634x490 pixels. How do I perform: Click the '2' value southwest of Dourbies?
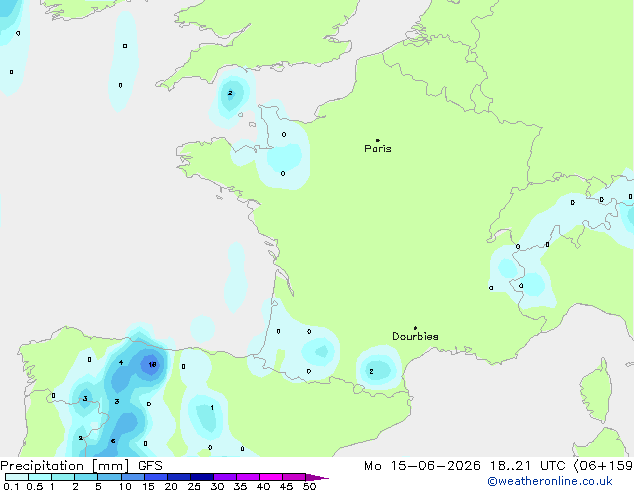point(371,371)
